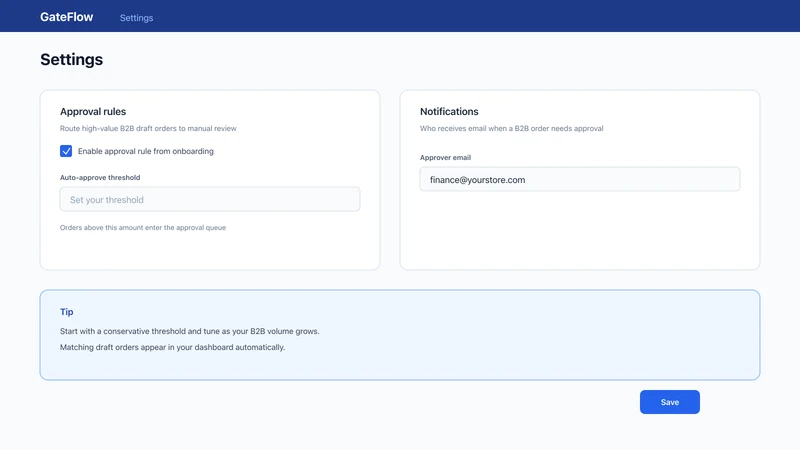800x450 pixels.
Task: Select the Notifications heading
Action: [449, 112]
